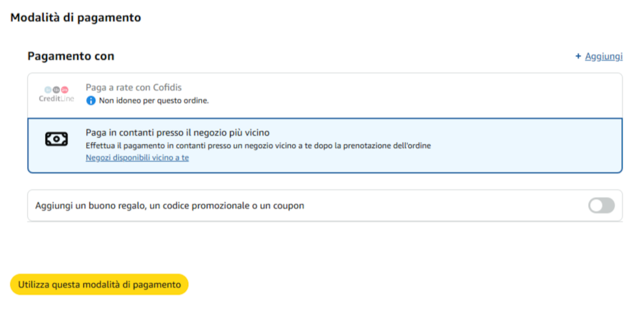
Task: Click the CreditLine logo
Action: (56, 94)
